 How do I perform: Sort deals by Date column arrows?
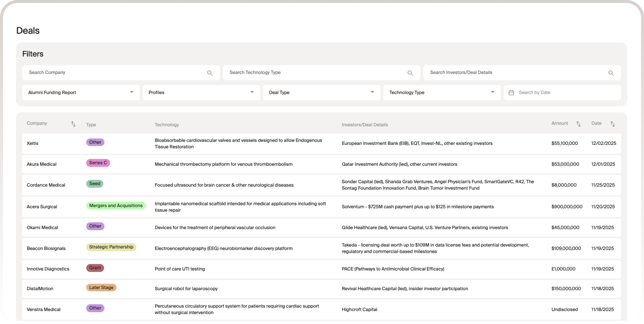pos(612,124)
